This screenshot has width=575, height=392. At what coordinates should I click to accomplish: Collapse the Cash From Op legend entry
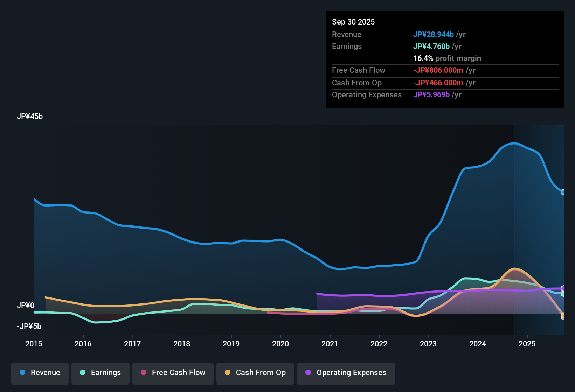[255, 373]
